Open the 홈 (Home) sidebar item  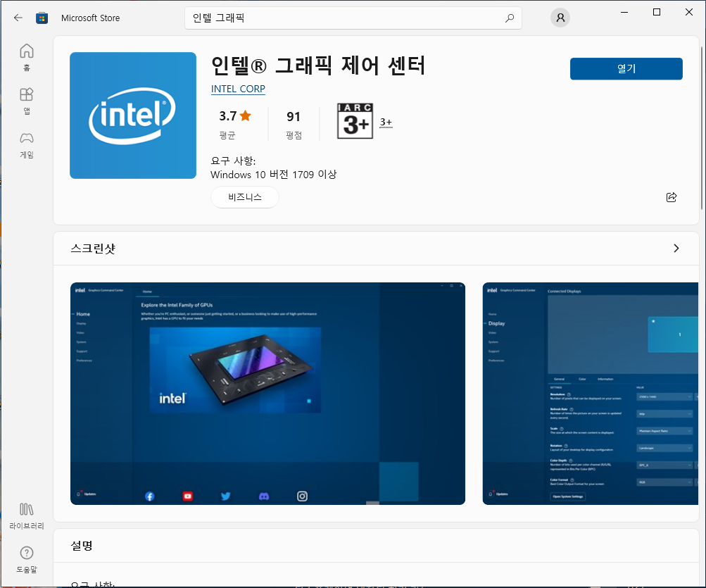pyautogui.click(x=27, y=57)
